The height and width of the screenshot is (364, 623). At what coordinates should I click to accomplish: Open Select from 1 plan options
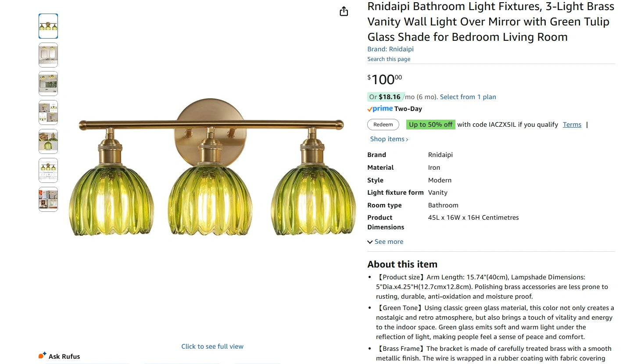coord(468,97)
